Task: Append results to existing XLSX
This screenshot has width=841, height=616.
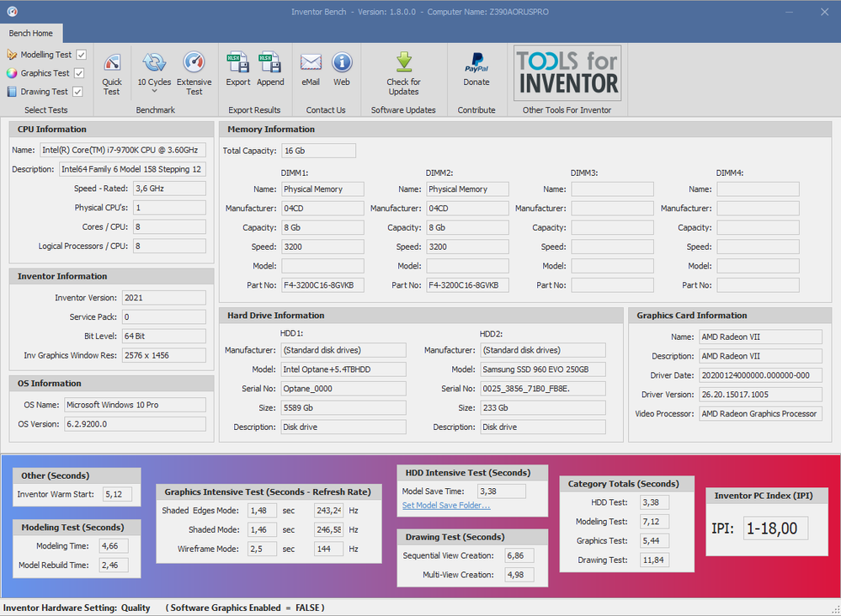Action: [x=270, y=69]
